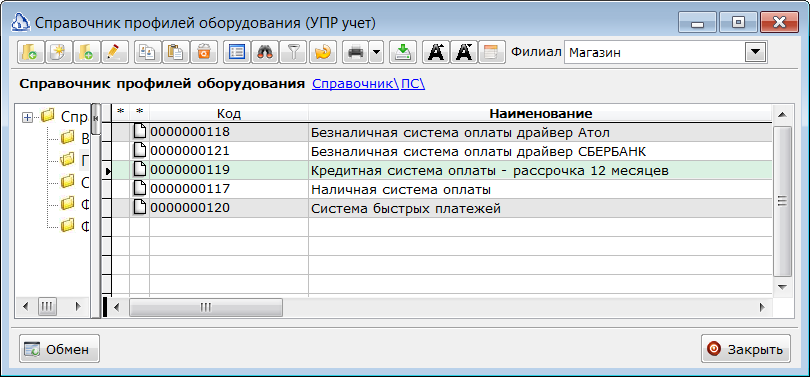Open the print options dropdown arrow
This screenshot has height=377, width=810.
pyautogui.click(x=376, y=52)
